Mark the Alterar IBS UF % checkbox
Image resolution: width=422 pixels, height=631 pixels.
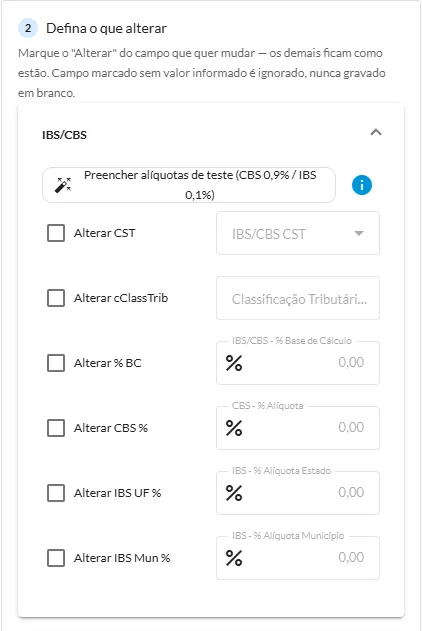pos(56,493)
